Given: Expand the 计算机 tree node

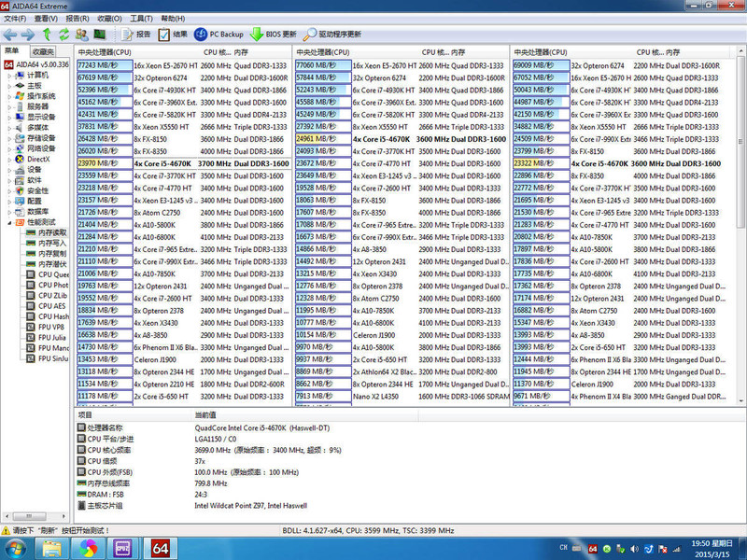Looking at the screenshot, I should pos(9,75).
